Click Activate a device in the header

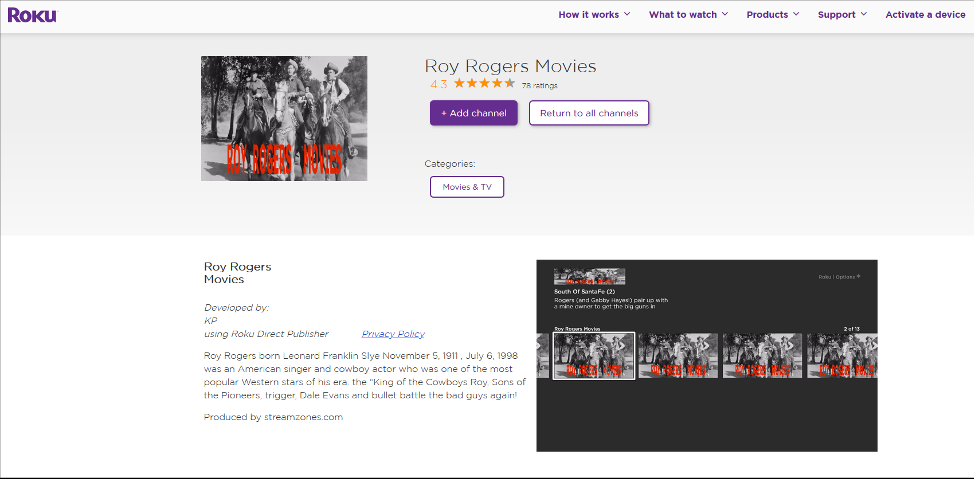coord(925,15)
